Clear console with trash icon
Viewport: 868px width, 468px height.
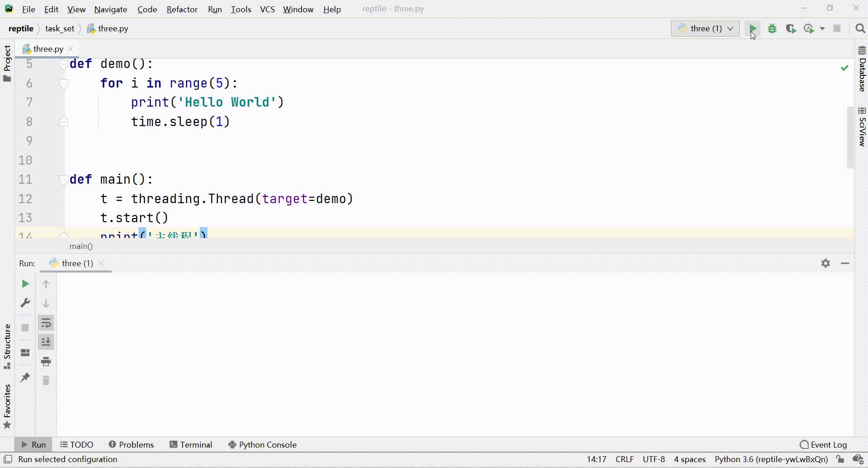coord(46,380)
